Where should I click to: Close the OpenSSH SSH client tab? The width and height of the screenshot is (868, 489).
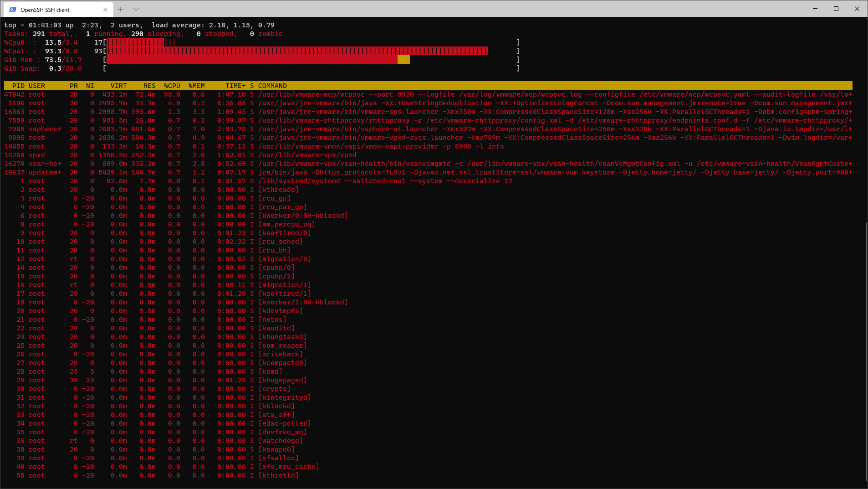105,9
